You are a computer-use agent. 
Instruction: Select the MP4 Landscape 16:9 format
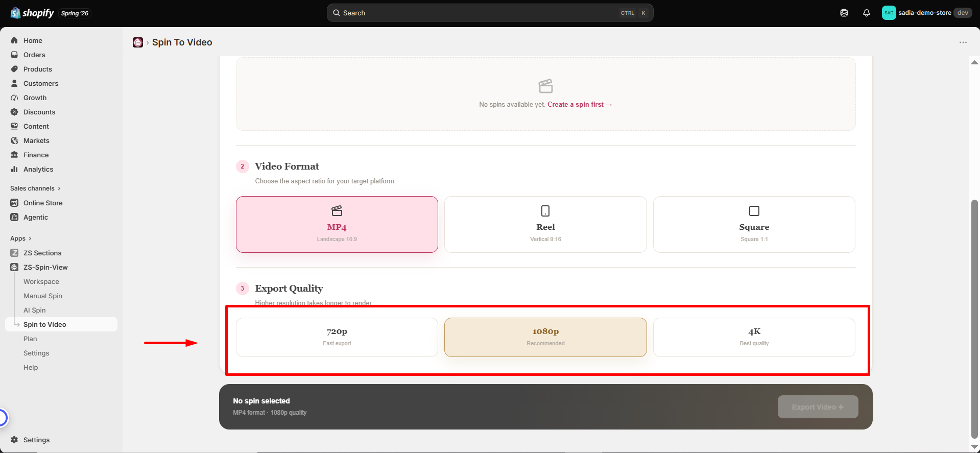[x=337, y=224]
